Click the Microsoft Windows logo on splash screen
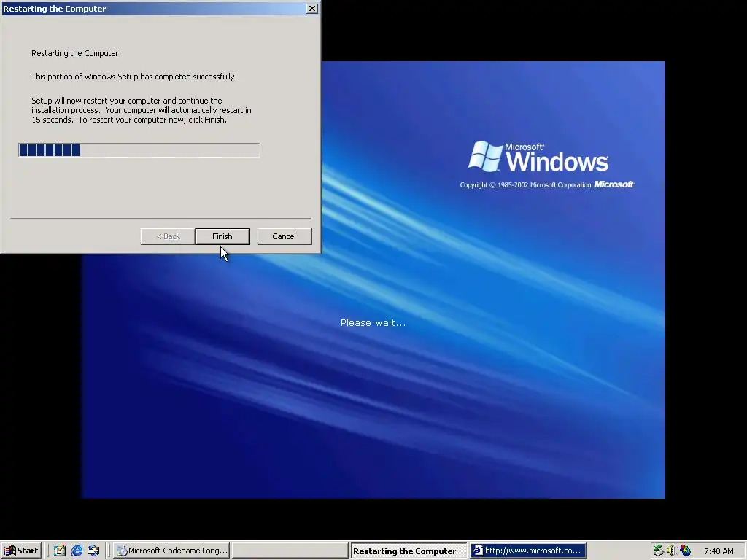The height and width of the screenshot is (560, 747). [x=538, y=157]
